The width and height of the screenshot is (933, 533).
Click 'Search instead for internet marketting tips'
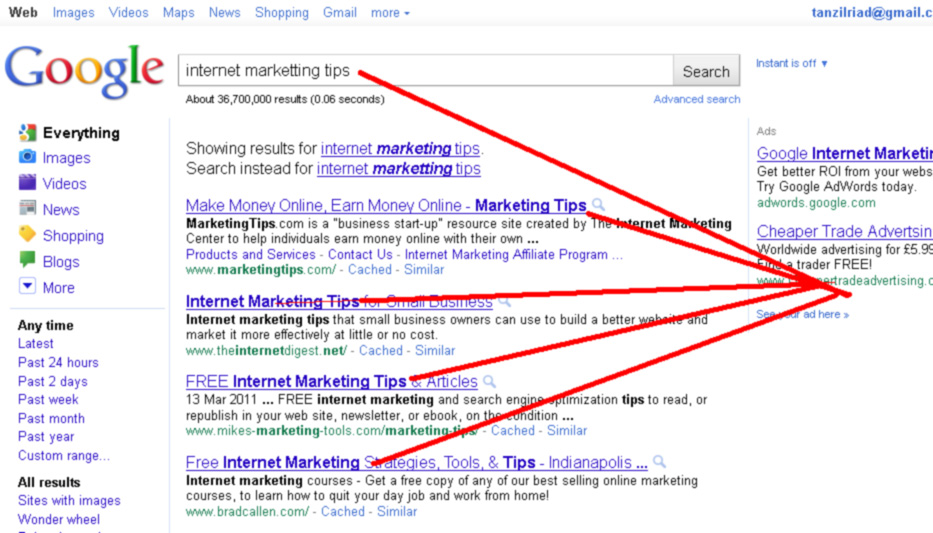coord(399,168)
